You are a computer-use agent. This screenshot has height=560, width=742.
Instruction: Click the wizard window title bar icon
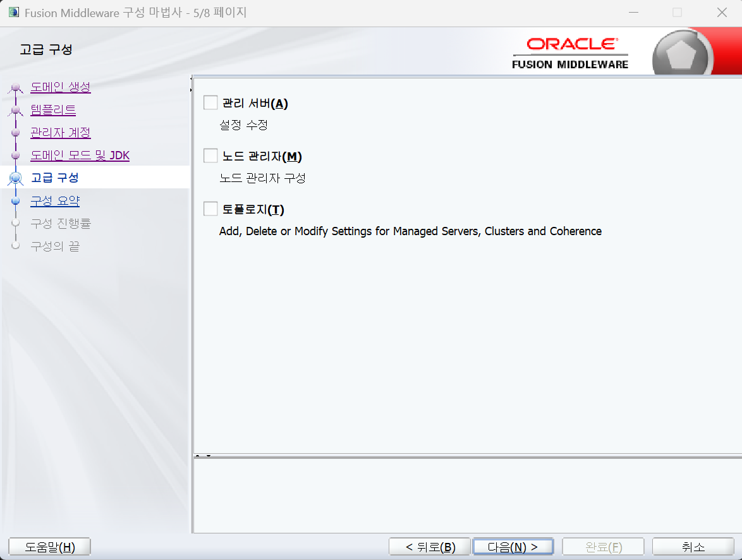14,12
